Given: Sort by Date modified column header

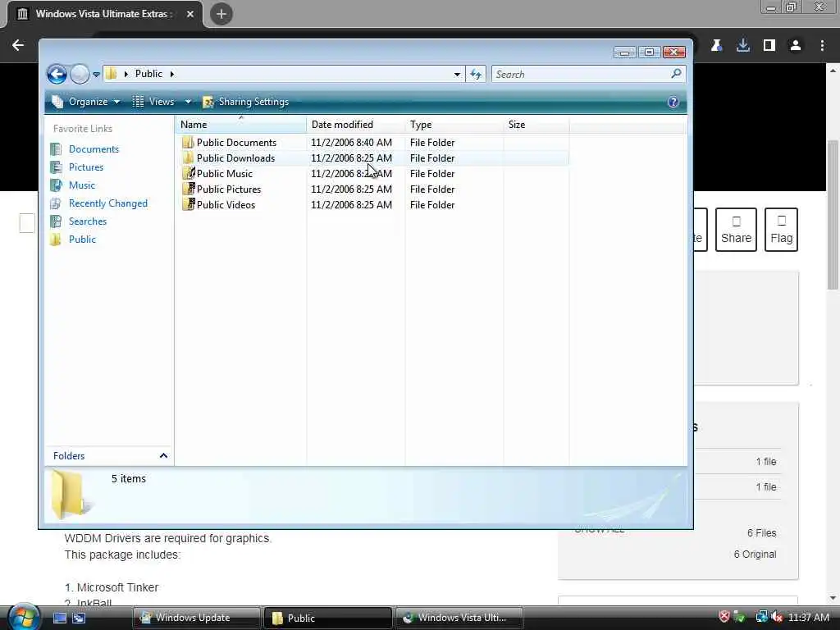Looking at the screenshot, I should [356, 125].
